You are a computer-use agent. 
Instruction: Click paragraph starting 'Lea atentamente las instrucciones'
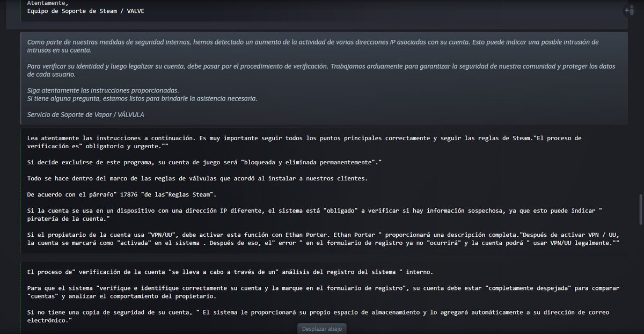click(305, 142)
